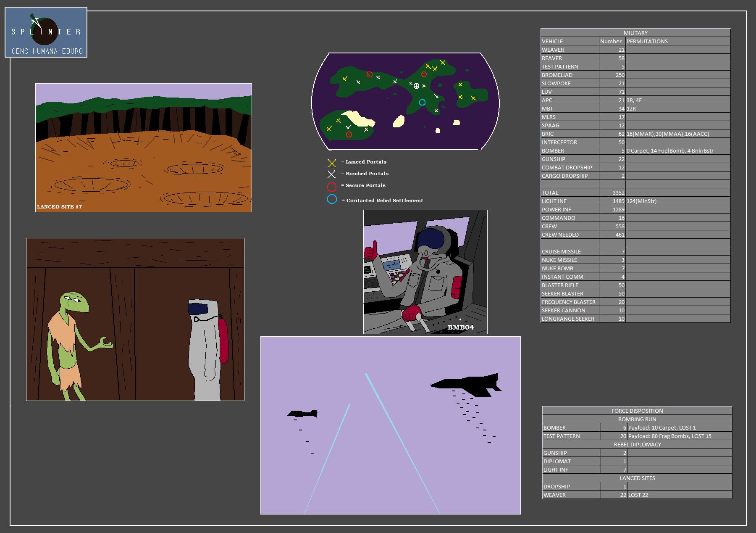Click the white check mark on southwest island
This screenshot has width=756, height=533.
pyautogui.click(x=349, y=127)
